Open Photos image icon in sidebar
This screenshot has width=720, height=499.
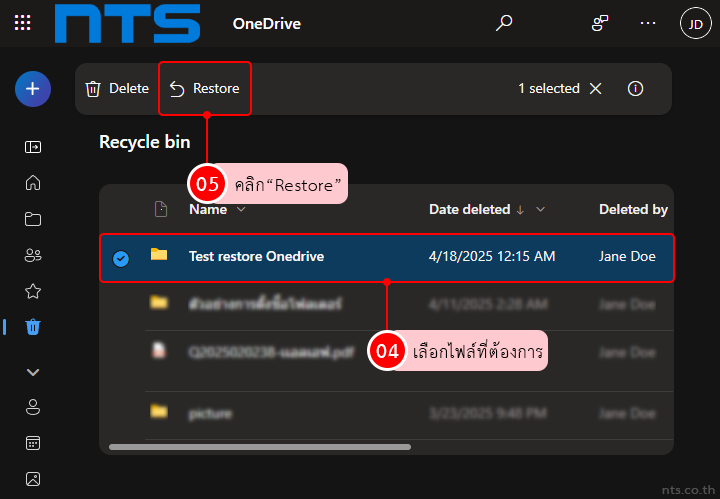pos(33,479)
